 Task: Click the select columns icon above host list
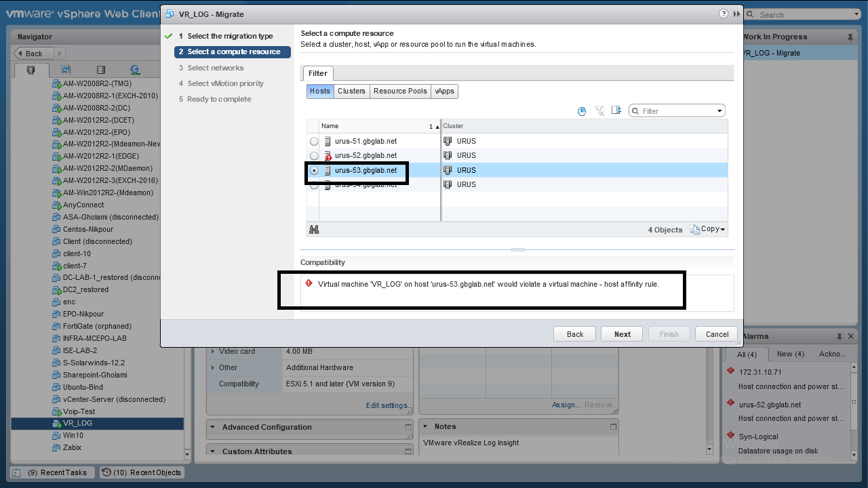(616, 110)
